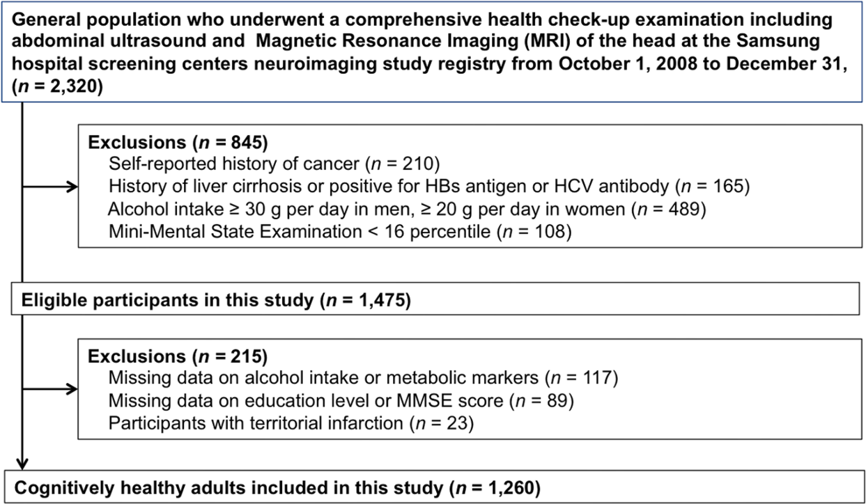The height and width of the screenshot is (504, 866).
Task: Click the Eligible participants (n = 1,475) box
Action: click(432, 300)
